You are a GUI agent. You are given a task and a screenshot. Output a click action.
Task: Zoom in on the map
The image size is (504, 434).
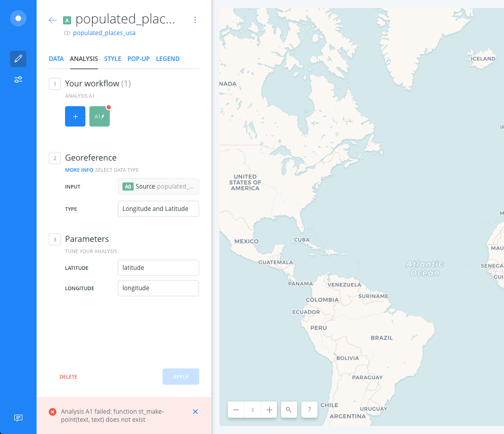269,410
